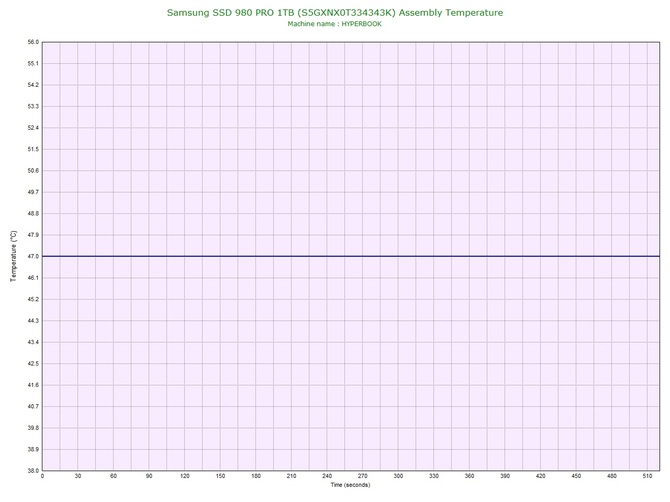The image size is (670, 502).
Task: Click the 46.1 temperature tick label
Action: 33,278
